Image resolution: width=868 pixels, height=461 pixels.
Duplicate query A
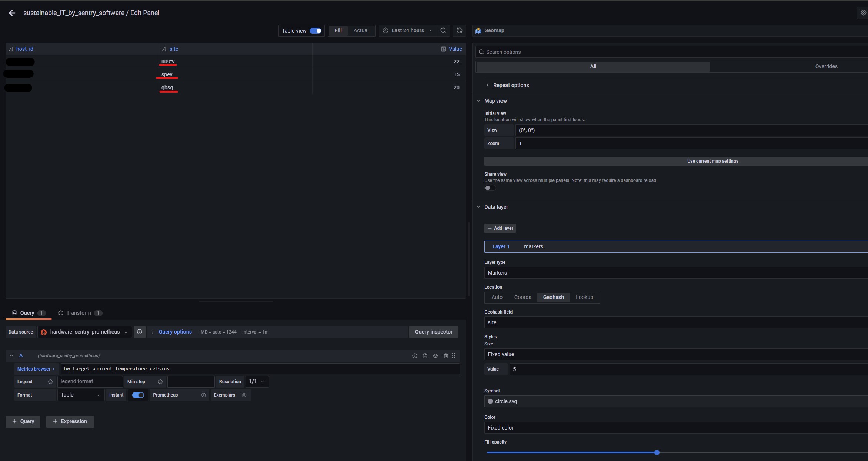pos(425,356)
